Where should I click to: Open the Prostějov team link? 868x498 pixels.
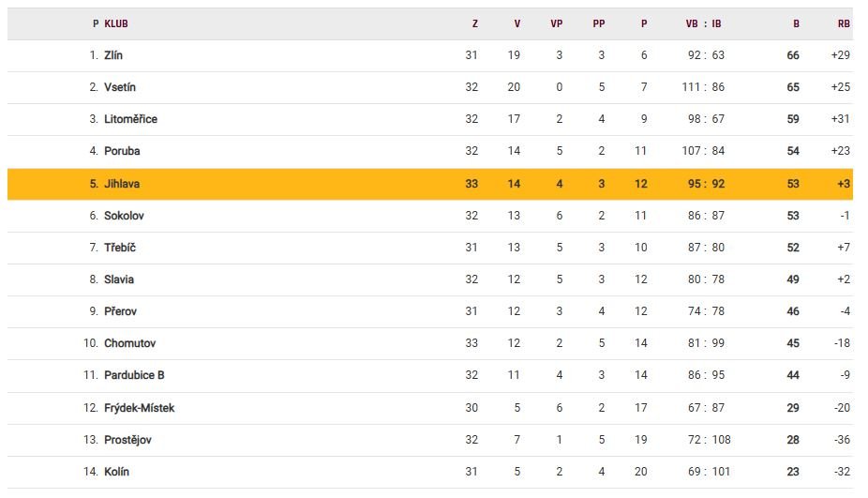tap(127, 440)
